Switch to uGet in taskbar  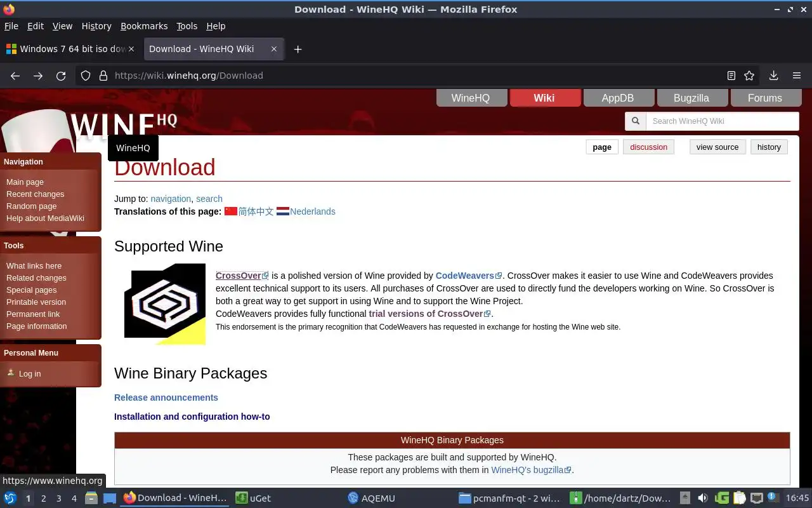(254, 498)
